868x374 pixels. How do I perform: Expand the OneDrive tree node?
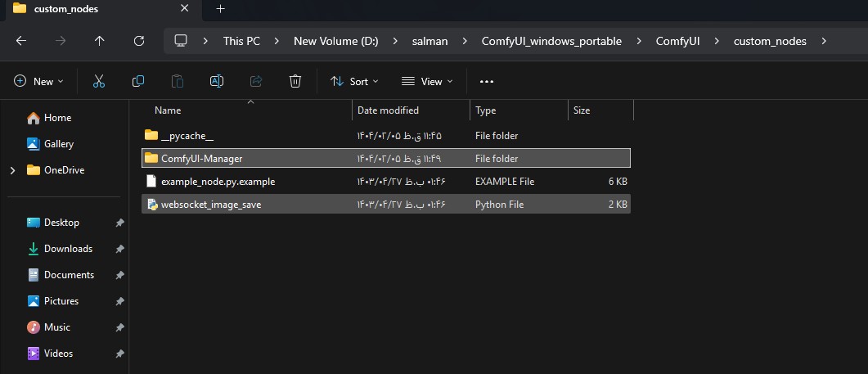point(11,170)
